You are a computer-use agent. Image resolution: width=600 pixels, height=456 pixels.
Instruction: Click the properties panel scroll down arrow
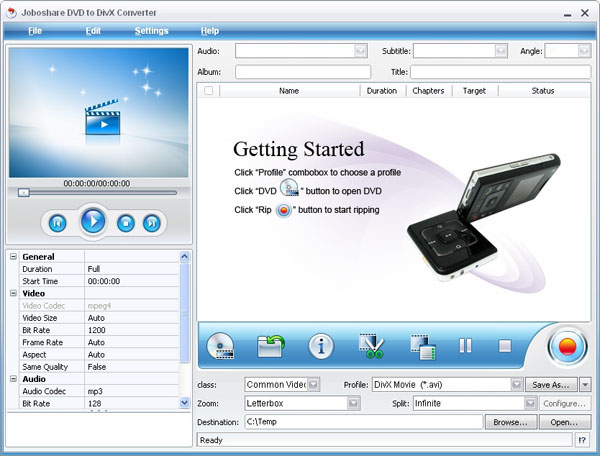pyautogui.click(x=184, y=402)
